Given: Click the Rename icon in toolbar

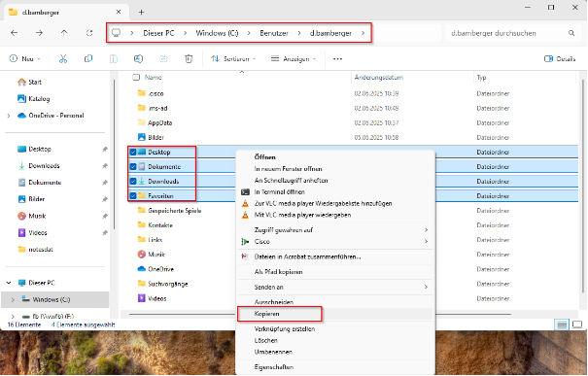Looking at the screenshot, I should [x=138, y=59].
